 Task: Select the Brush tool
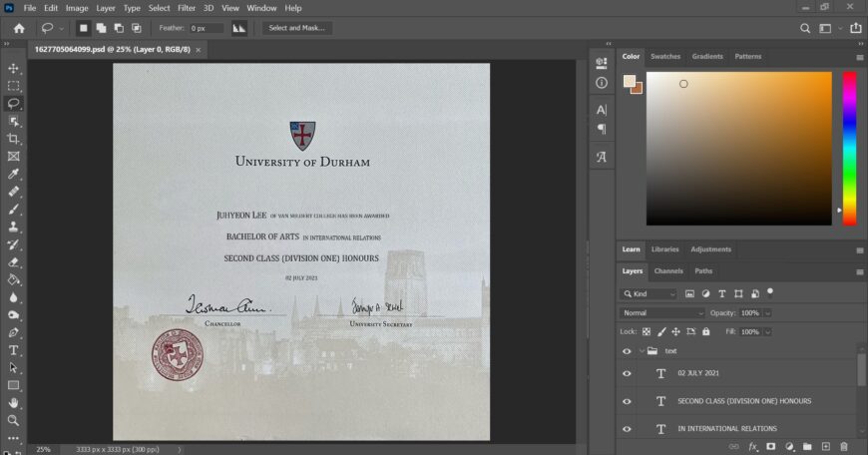(13, 210)
